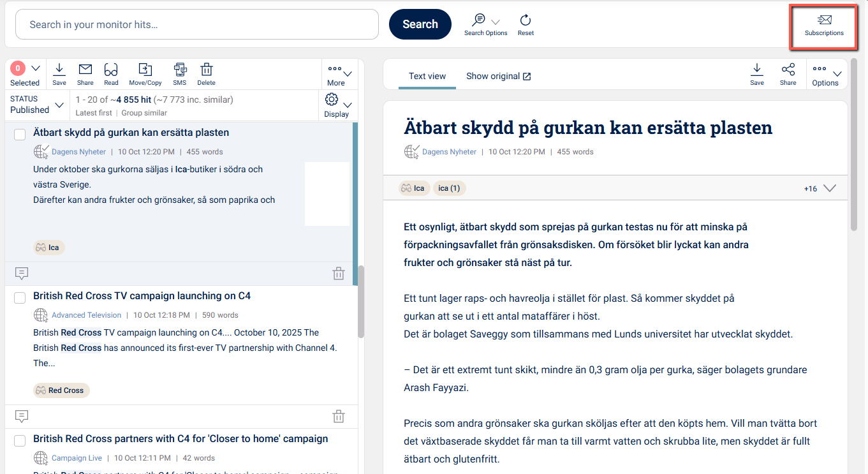Screen dimensions: 868x474
Task: Select checkbox for British Red Cross TV campaign
Action: tap(20, 297)
